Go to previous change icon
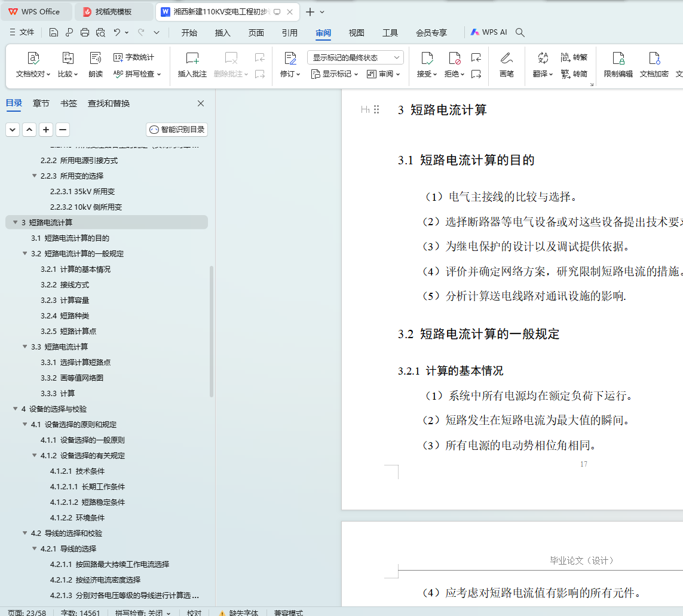683x616 pixels. tap(476, 57)
